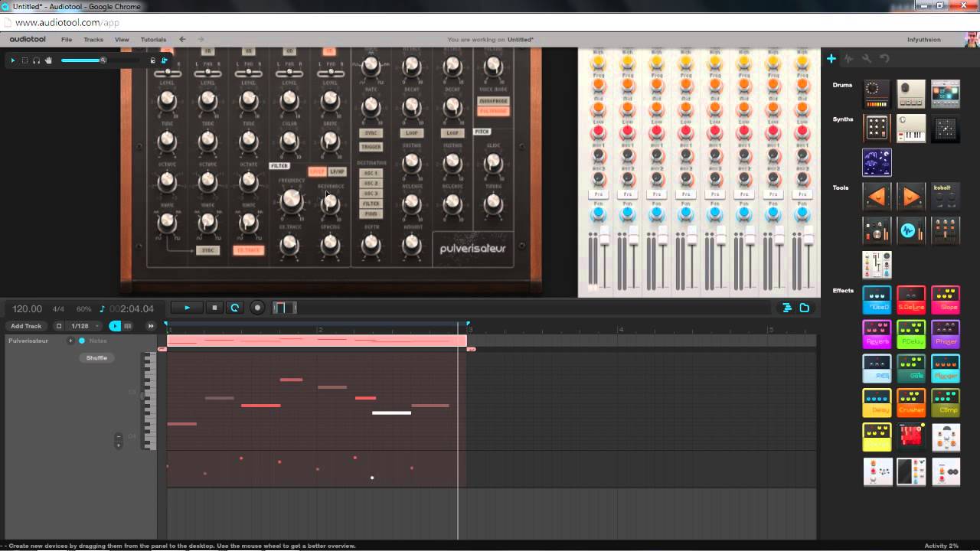Open the Tracks menu
This screenshot has height=551, width=980.
click(93, 40)
